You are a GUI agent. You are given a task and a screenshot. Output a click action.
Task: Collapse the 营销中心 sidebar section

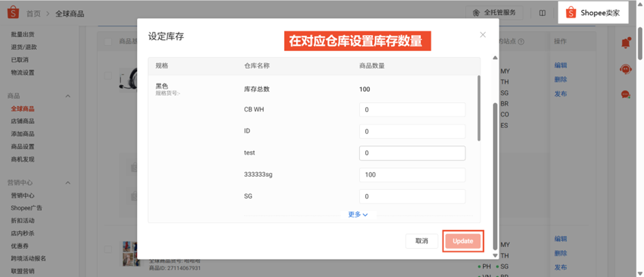tap(69, 183)
